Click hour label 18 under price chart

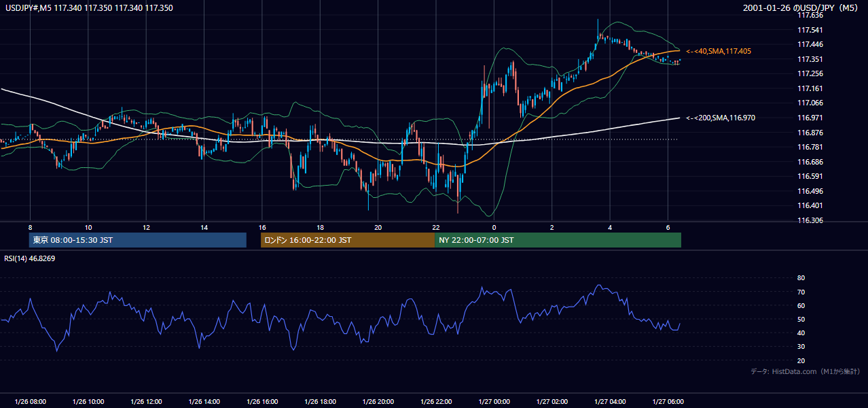coord(320,227)
